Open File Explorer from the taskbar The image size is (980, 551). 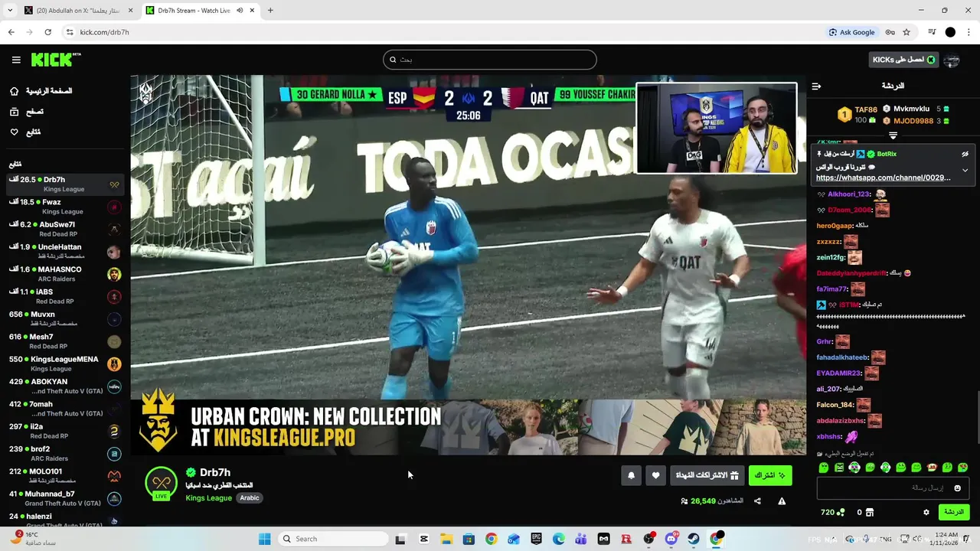pyautogui.click(x=446, y=539)
